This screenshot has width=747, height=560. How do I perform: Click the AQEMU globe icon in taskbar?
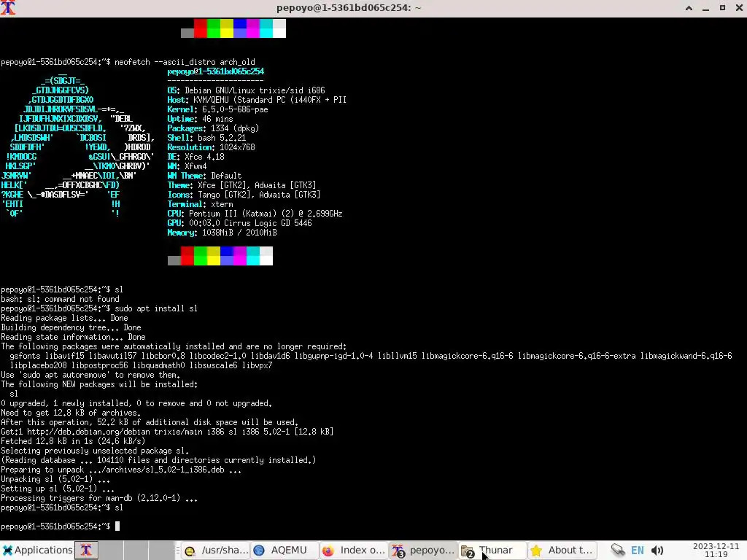259,551
